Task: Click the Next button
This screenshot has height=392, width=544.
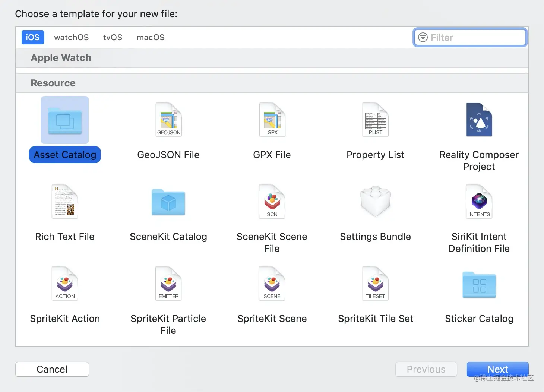Action: (498, 369)
